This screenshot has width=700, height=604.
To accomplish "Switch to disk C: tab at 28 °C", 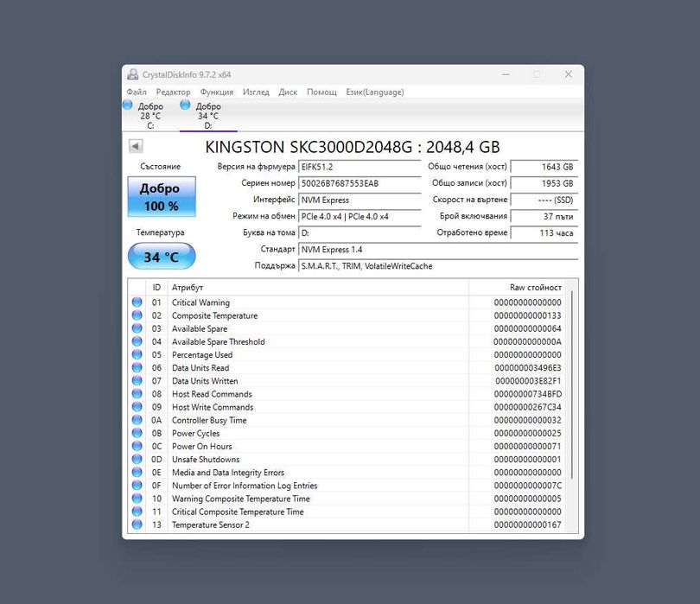I will 150,116.
